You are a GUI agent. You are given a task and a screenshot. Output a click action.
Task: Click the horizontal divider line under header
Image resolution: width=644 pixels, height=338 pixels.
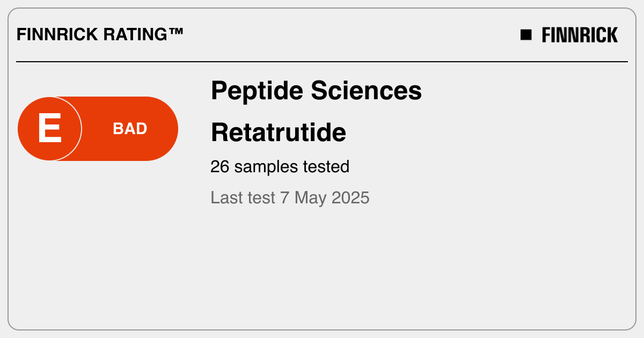[322, 62]
